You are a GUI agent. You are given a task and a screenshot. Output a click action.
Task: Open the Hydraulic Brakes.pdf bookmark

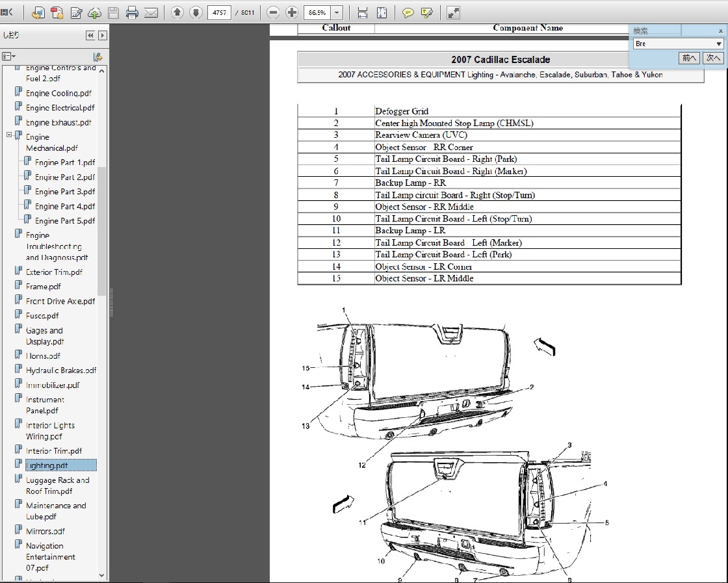click(61, 370)
